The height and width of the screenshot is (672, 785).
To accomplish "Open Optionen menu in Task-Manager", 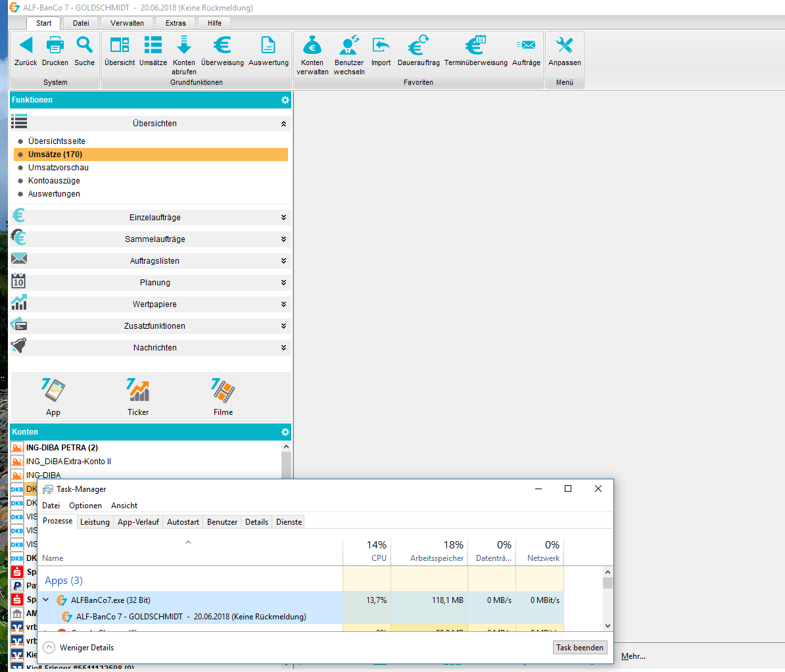I will 85,506.
